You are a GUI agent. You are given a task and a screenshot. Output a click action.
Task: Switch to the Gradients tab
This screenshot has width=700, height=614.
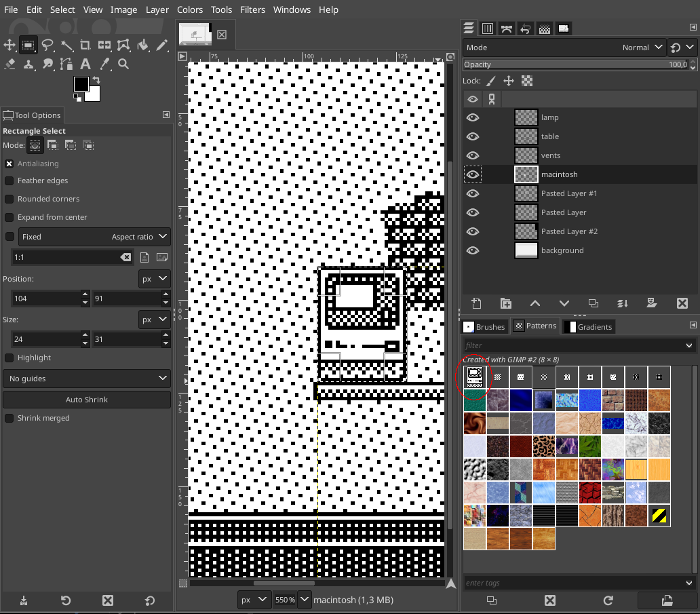(x=589, y=327)
